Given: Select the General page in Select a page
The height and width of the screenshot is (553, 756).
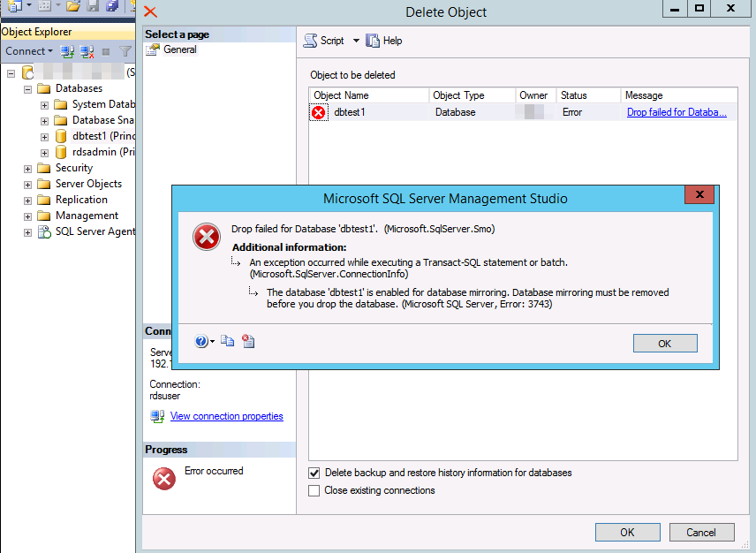Looking at the screenshot, I should [180, 49].
